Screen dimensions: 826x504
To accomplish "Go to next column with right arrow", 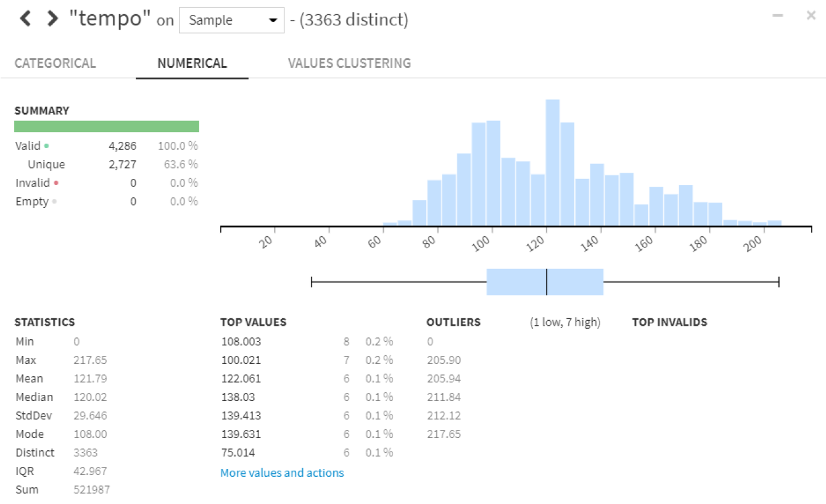I will [x=52, y=19].
